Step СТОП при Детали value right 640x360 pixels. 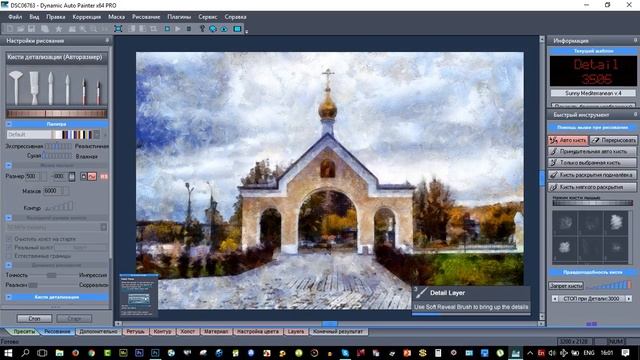pos(629,299)
